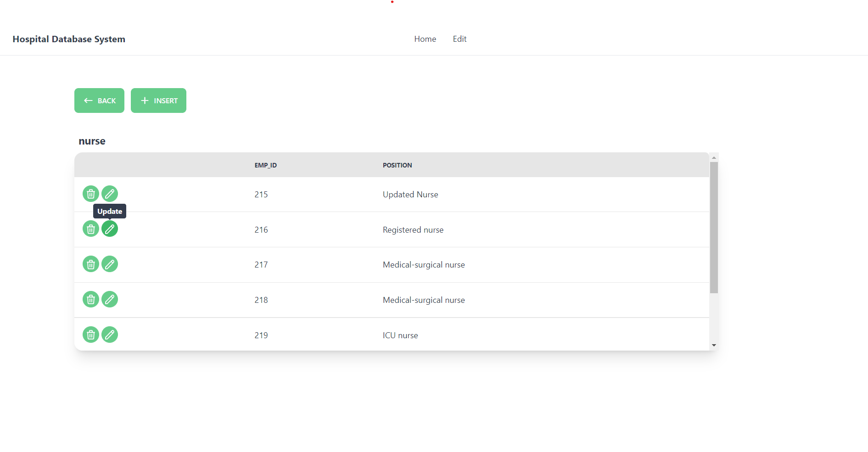This screenshot has height=452, width=868.
Task: Delete the nurse row with EMP_ID 215
Action: tap(91, 194)
